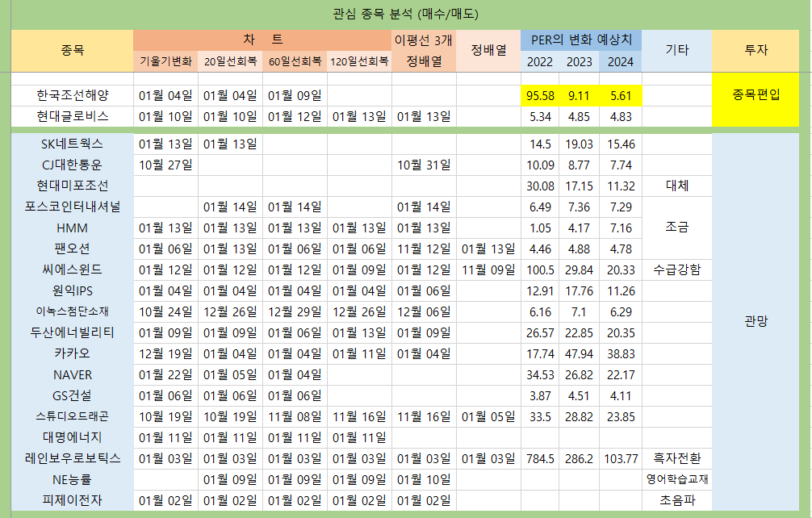This screenshot has height=518, width=812.
Task: Click the CJ대한통운 stock name
Action: click(73, 165)
